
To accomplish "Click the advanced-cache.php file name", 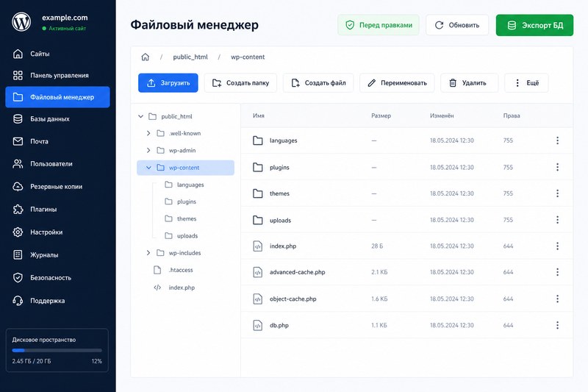I will 298,272.
